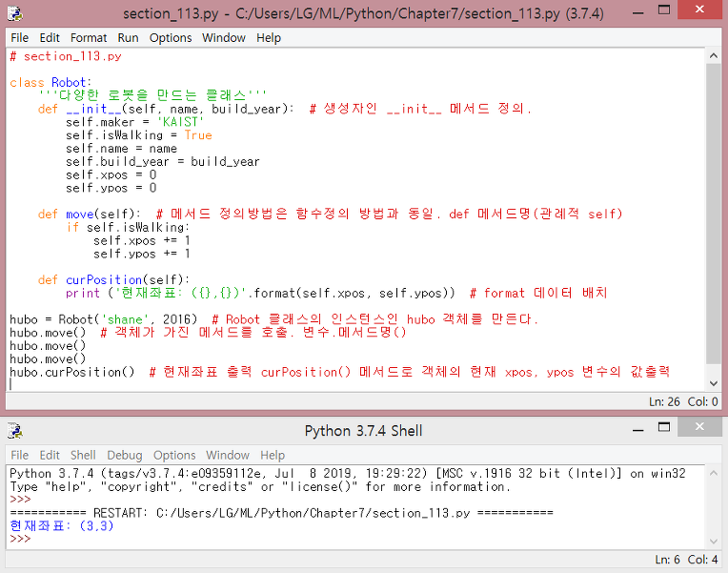Open the File menu in the editor window
Image resolution: width=728 pixels, height=573 pixels.
[19, 37]
